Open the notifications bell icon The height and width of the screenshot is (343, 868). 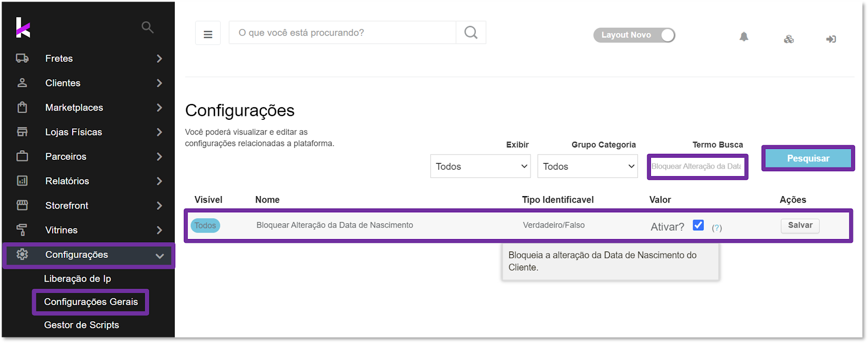[744, 37]
